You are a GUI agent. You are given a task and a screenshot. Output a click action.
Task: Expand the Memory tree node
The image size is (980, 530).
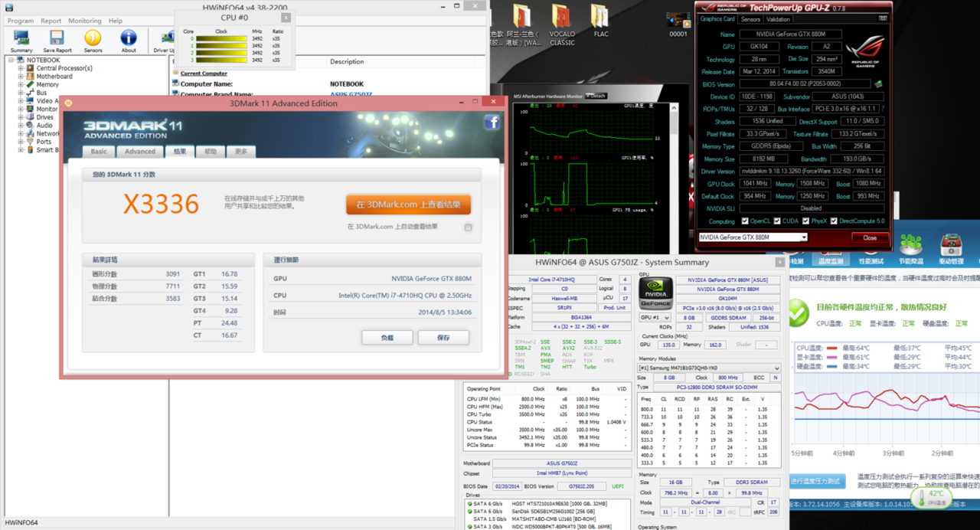coord(21,84)
